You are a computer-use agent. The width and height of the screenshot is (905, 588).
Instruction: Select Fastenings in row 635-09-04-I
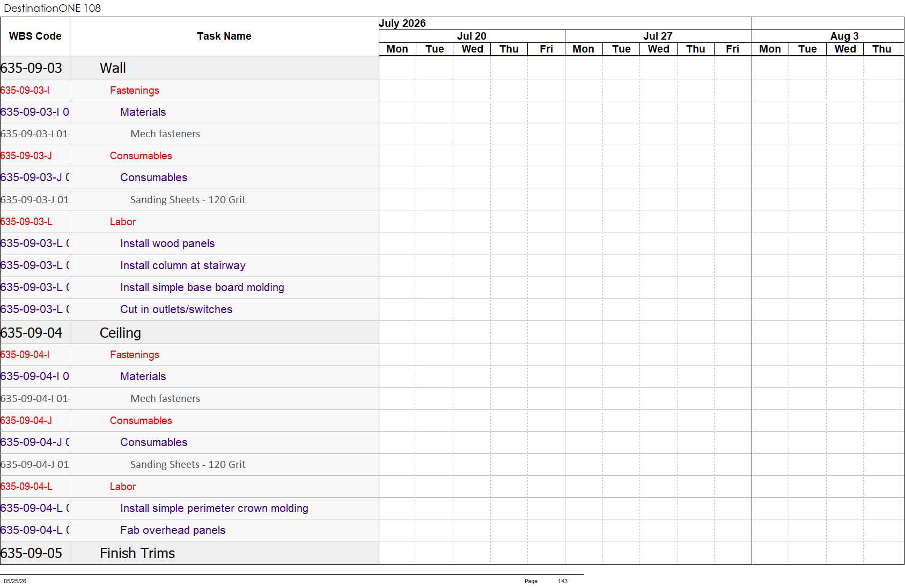tap(134, 355)
